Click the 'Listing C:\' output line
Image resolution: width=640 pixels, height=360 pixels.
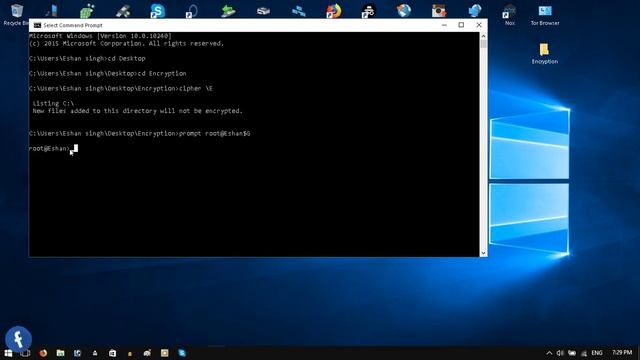click(53, 104)
